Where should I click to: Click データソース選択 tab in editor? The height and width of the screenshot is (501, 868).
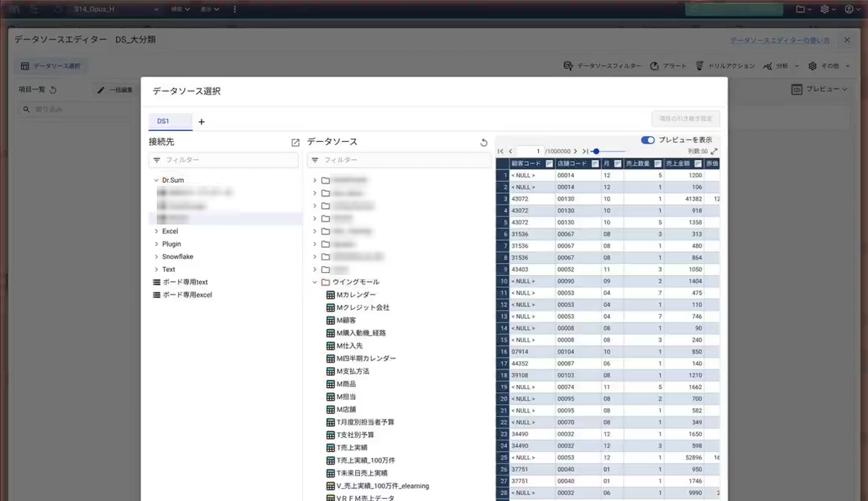click(x=51, y=66)
